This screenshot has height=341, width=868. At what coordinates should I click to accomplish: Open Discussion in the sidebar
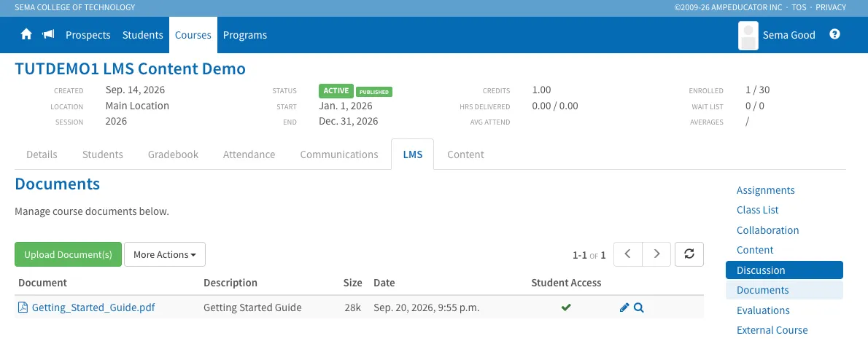click(x=784, y=270)
